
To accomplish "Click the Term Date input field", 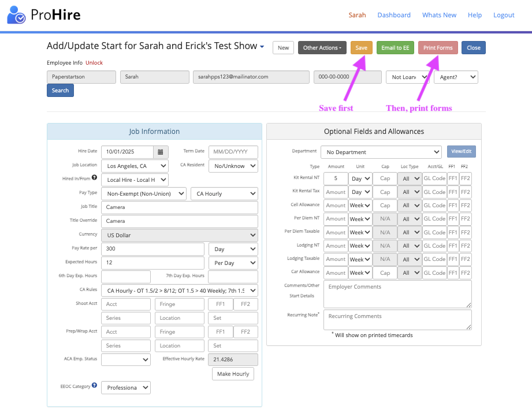I will [233, 152].
